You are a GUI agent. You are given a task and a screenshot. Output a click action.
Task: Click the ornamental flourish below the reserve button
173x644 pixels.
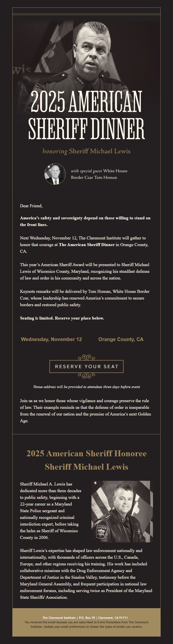coord(86,375)
